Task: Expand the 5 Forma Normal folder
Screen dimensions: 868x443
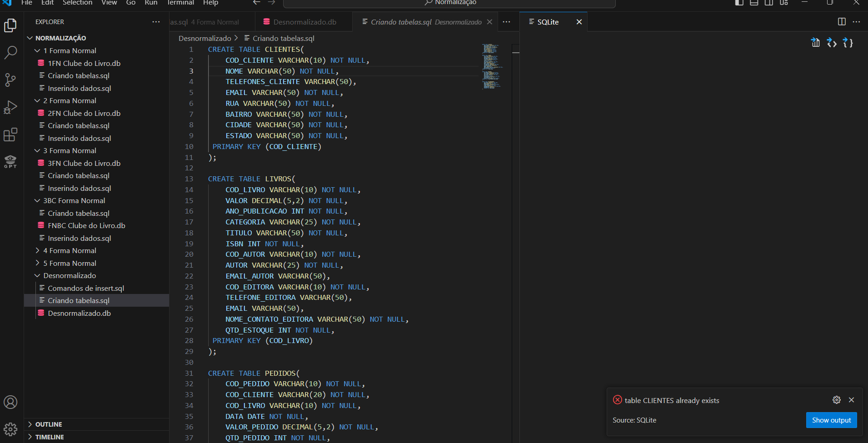Action: (96, 263)
